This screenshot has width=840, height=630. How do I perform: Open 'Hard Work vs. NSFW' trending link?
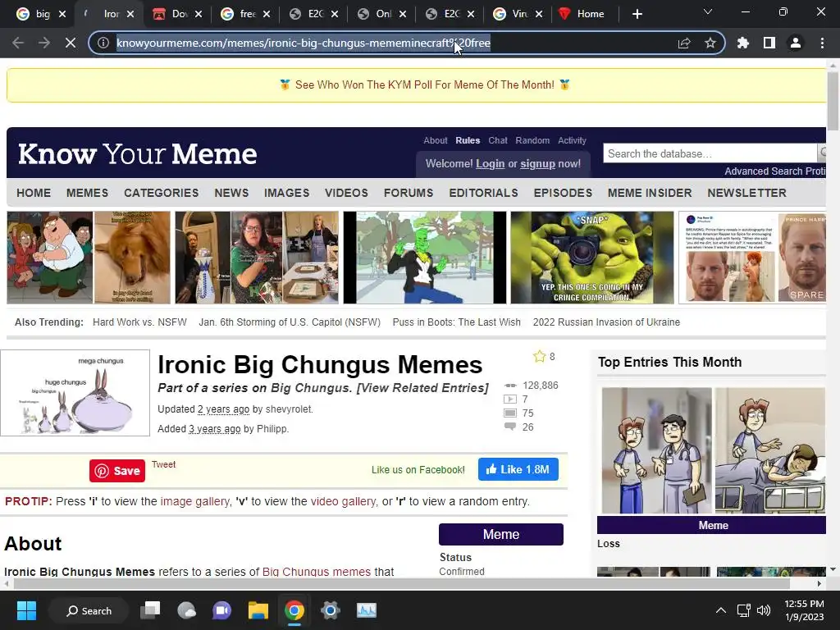(139, 322)
